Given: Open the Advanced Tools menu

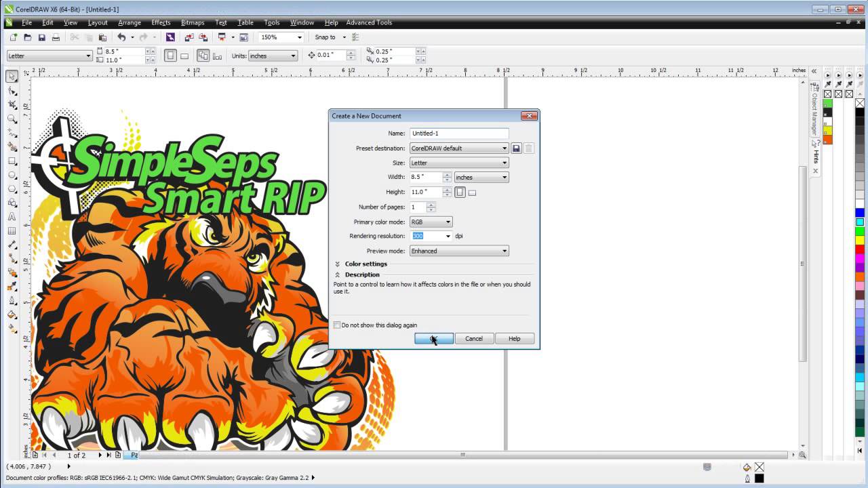Looking at the screenshot, I should tap(369, 22).
